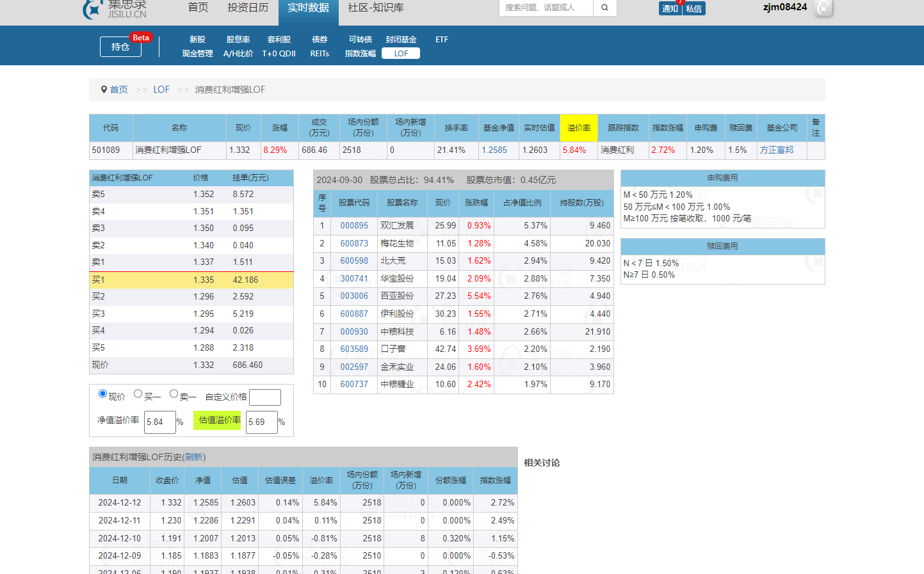
Task: Click the yellow 溢价率 column header
Action: tap(579, 128)
